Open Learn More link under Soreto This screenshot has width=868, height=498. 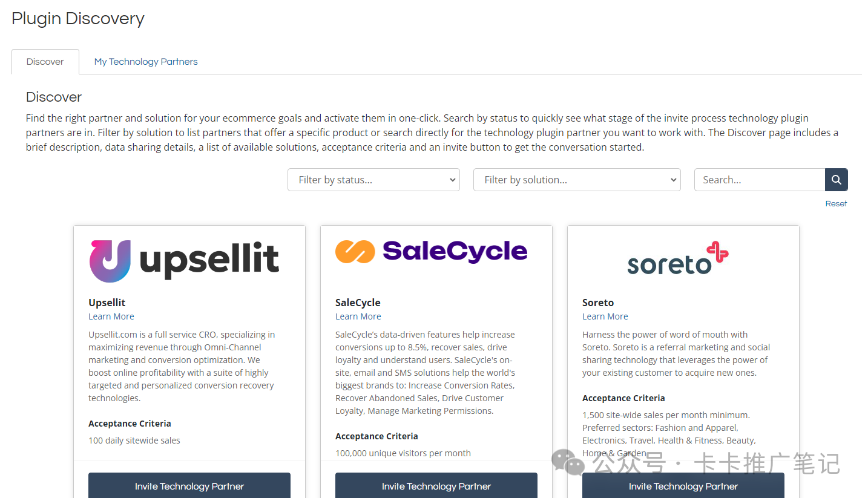click(605, 316)
